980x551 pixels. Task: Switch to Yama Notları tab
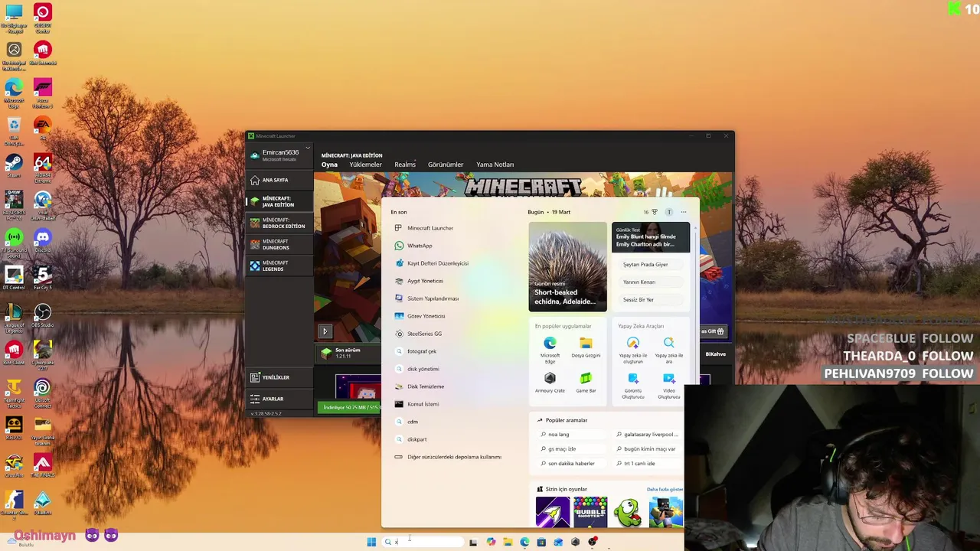coord(495,165)
